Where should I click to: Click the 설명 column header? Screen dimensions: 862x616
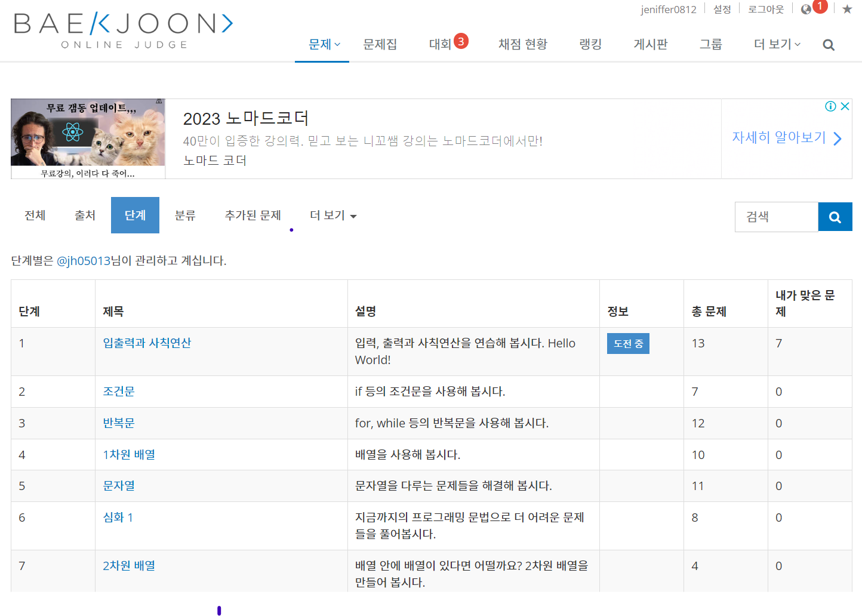(366, 312)
